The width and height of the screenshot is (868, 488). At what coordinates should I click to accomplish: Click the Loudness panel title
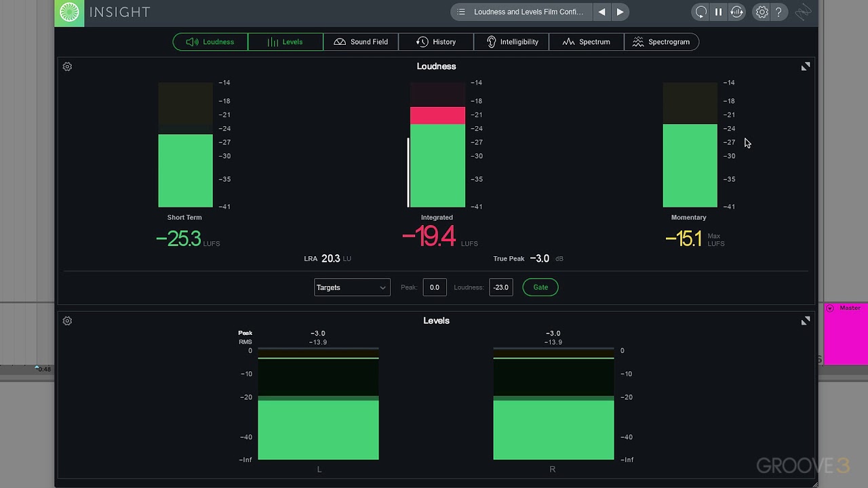436,66
